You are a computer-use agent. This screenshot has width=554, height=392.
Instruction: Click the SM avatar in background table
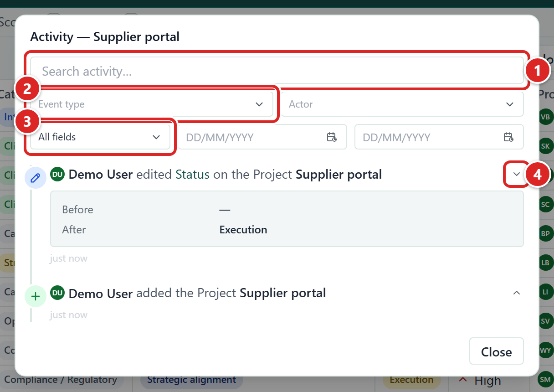click(x=545, y=379)
